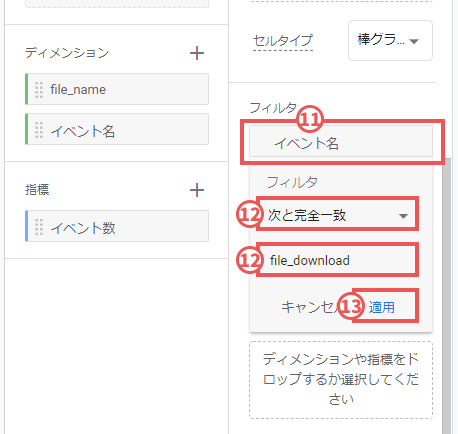Click the 指標 section heading
The width and height of the screenshot is (458, 434).
(37, 190)
